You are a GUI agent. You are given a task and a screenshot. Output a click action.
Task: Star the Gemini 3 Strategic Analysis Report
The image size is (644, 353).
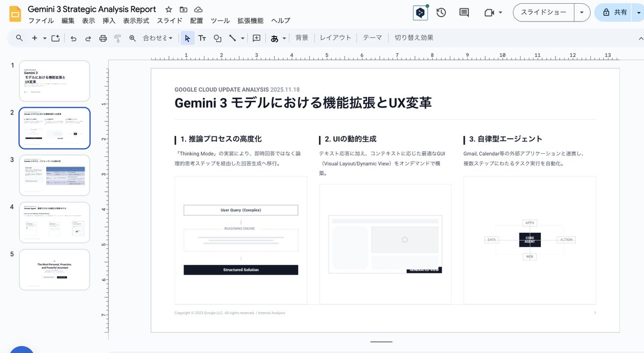169,10
